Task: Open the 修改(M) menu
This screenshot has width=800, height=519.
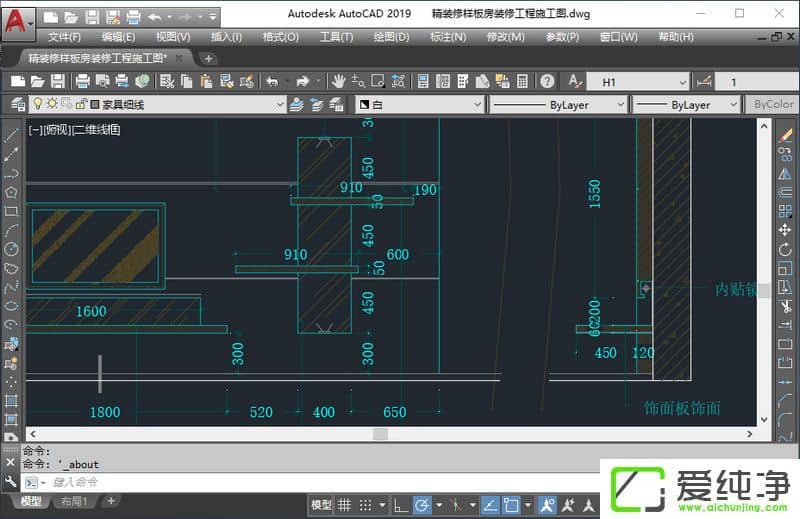Action: point(505,37)
